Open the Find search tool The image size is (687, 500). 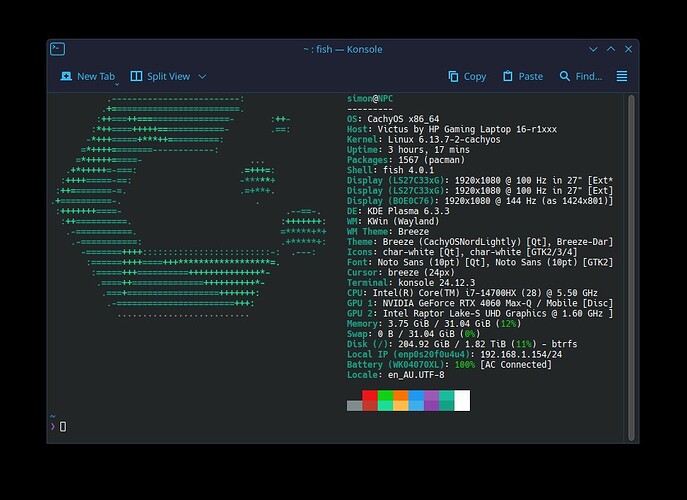581,76
